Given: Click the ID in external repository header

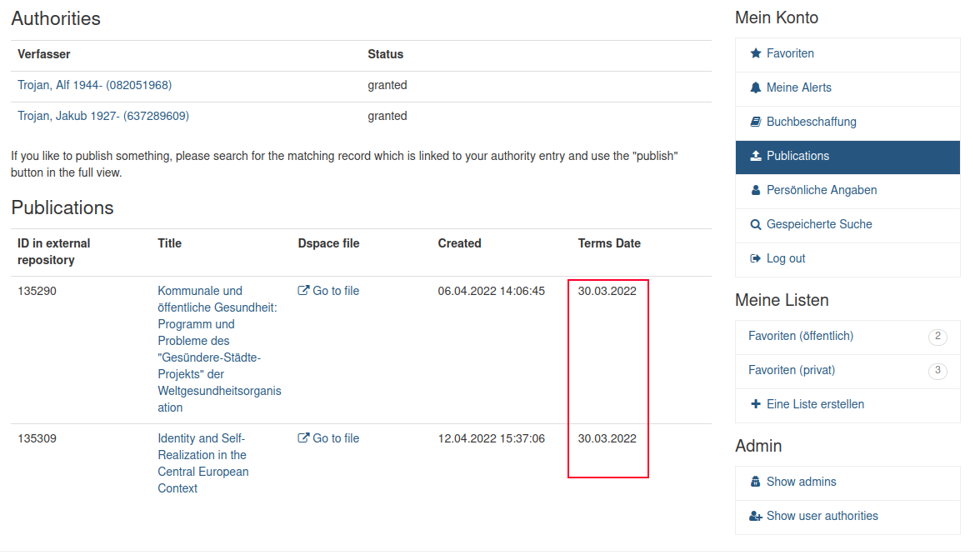Looking at the screenshot, I should (53, 252).
